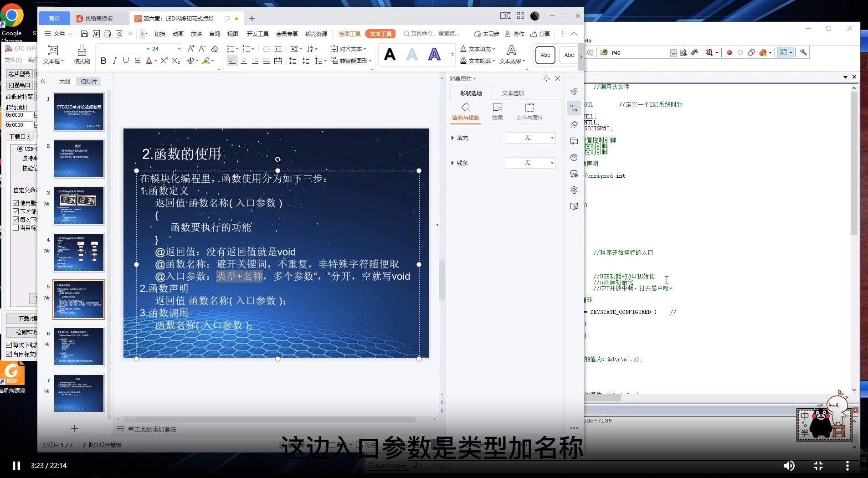Pin the Object Properties panel
Image resolution: width=868 pixels, height=478 pixels.
546,78
